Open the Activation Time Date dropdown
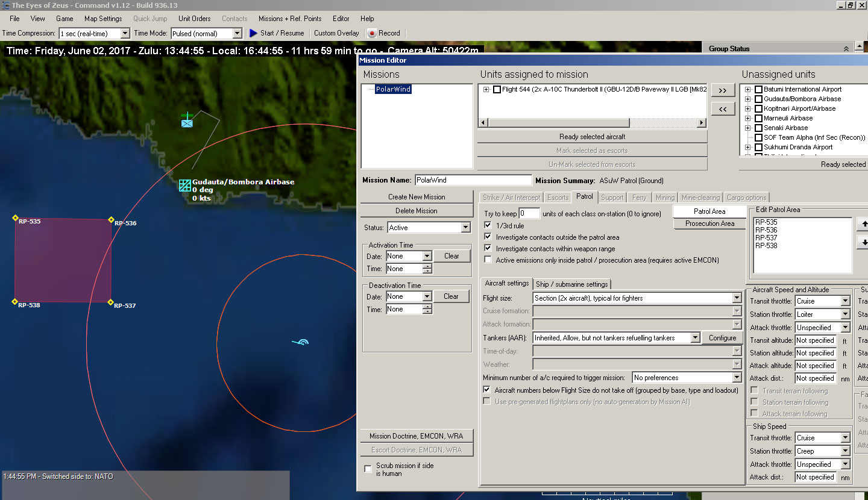The height and width of the screenshot is (500, 868). [x=427, y=256]
